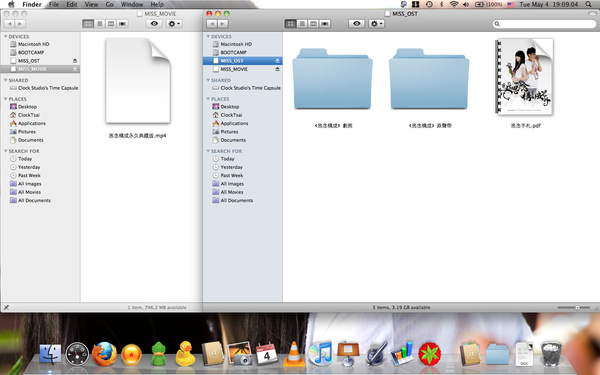Viewport: 600px width, 375px height.
Task: Open Spotlight magnifier in menu bar
Action: 588,5
